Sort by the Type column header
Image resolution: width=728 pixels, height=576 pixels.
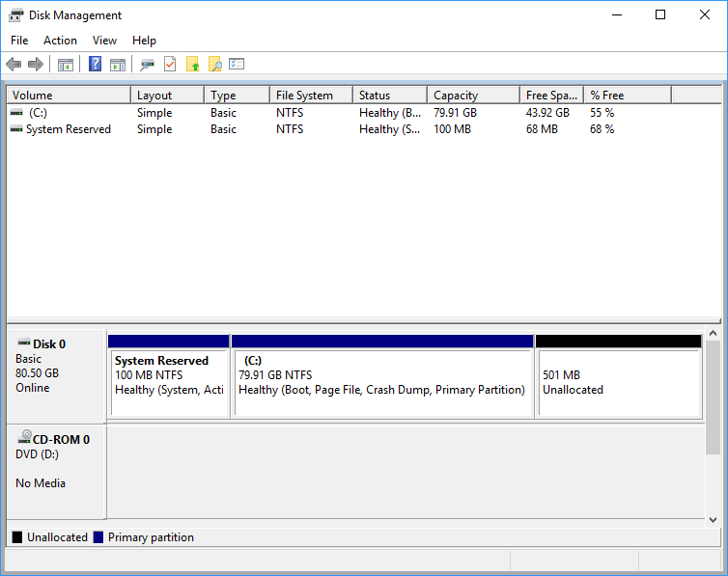(x=237, y=96)
